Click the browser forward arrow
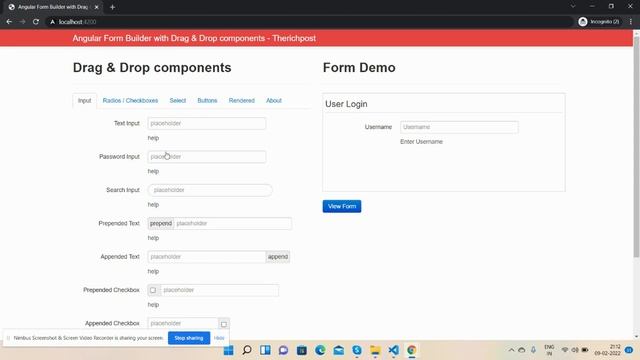The width and height of the screenshot is (640, 360). tap(22, 22)
